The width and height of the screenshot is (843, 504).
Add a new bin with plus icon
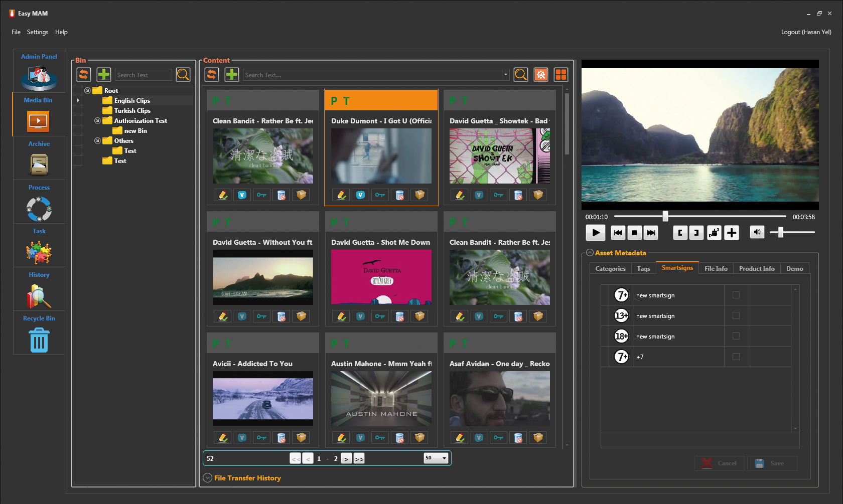point(104,75)
